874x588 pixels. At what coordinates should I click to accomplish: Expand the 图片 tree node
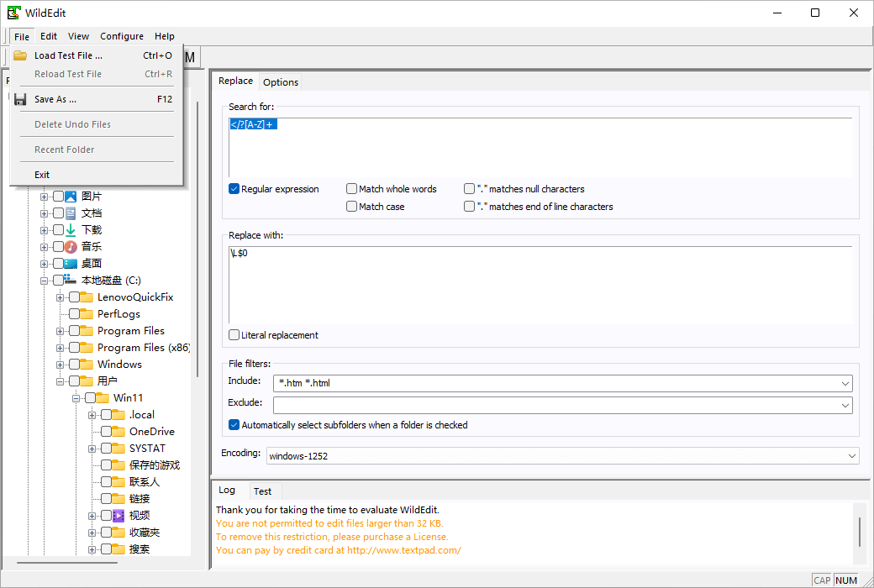(44, 197)
